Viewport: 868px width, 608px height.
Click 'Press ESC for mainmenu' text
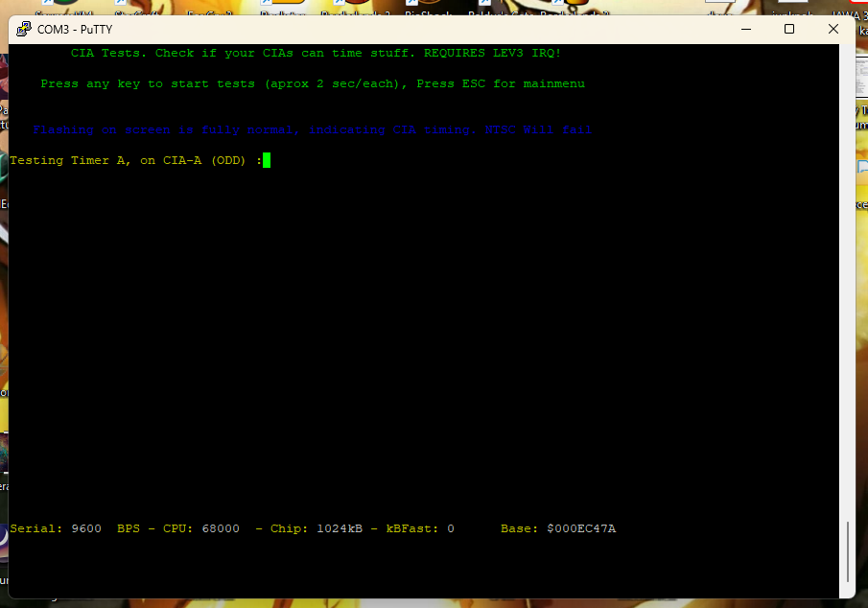501,83
